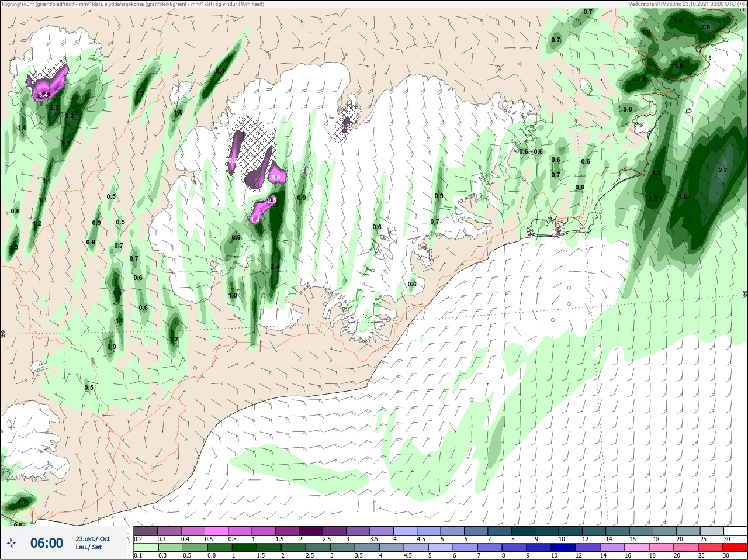The image size is (748, 560).
Task: Pick the darkest green swatch between 1 and 1.5 in the lower legend
Action: click(x=244, y=548)
